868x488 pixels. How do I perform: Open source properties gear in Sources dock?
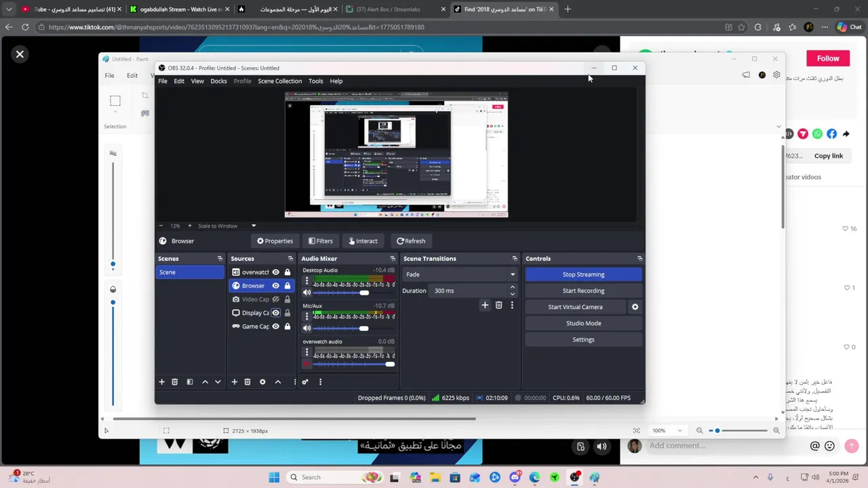[262, 382]
